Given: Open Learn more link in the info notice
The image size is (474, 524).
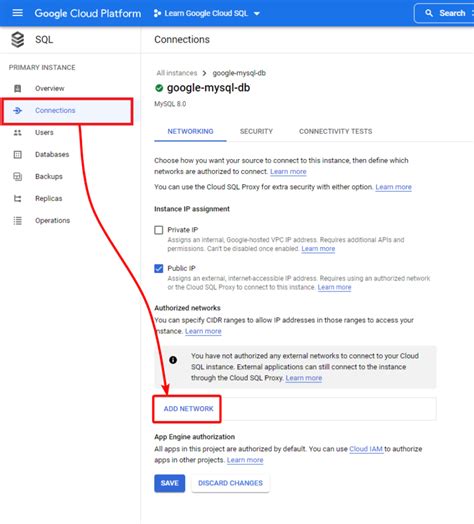Looking at the screenshot, I should 304,378.
